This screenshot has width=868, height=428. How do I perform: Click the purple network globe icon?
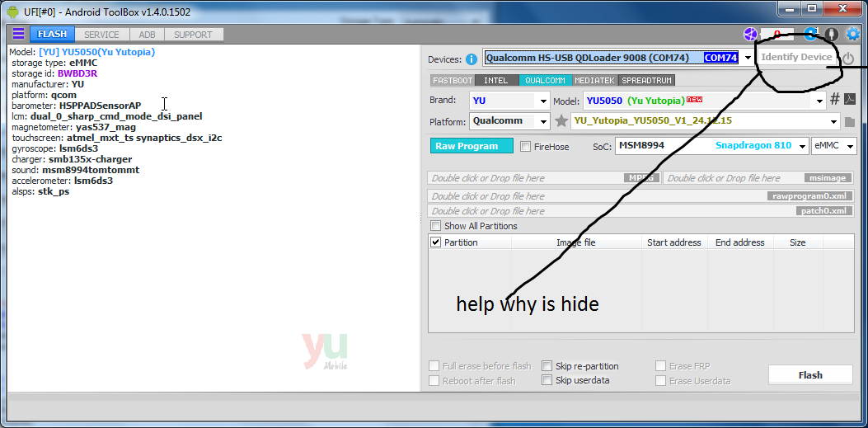pos(750,35)
